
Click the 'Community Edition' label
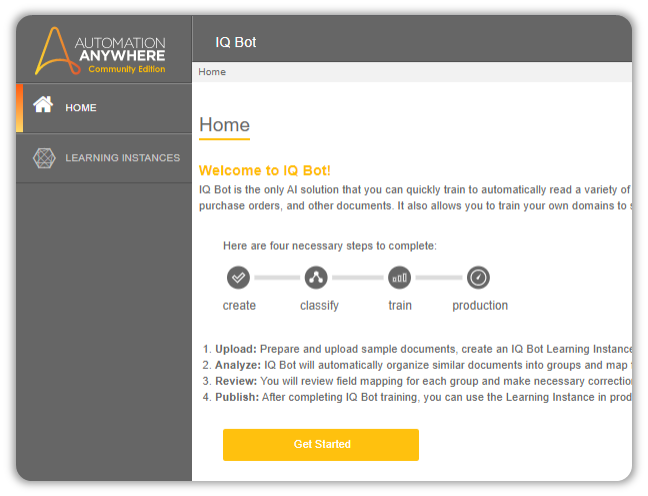click(127, 69)
